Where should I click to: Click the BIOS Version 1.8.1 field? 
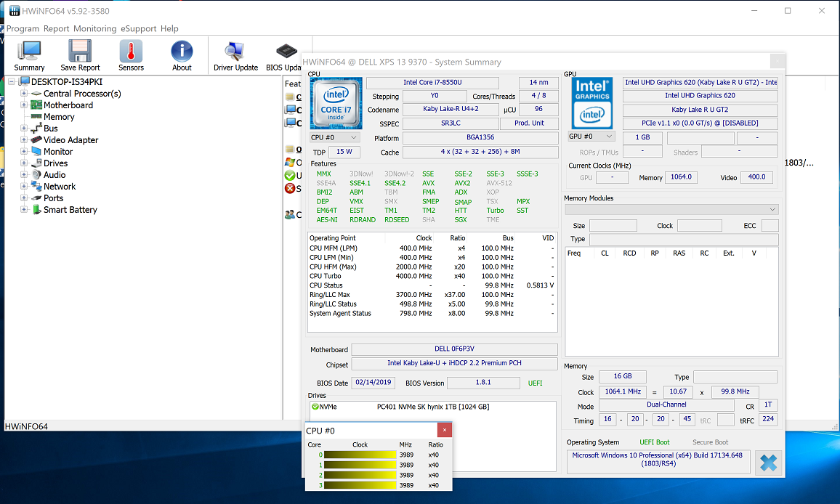[483, 383]
